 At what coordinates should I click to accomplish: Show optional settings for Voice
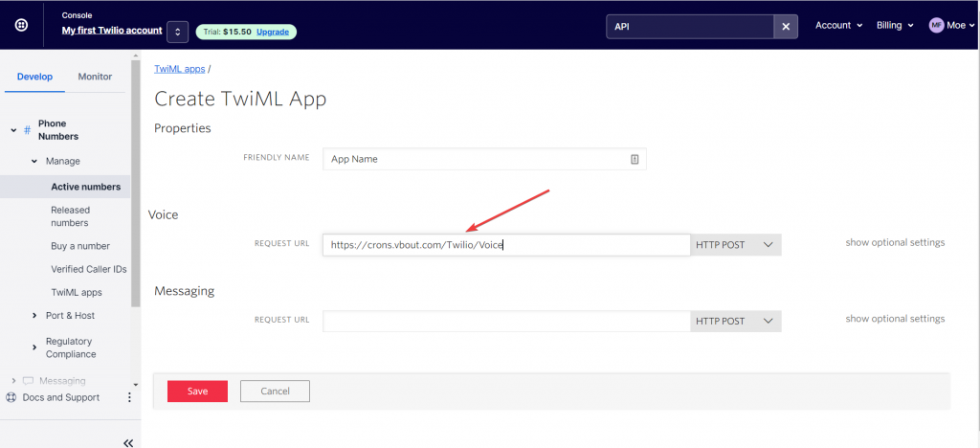[x=895, y=242]
